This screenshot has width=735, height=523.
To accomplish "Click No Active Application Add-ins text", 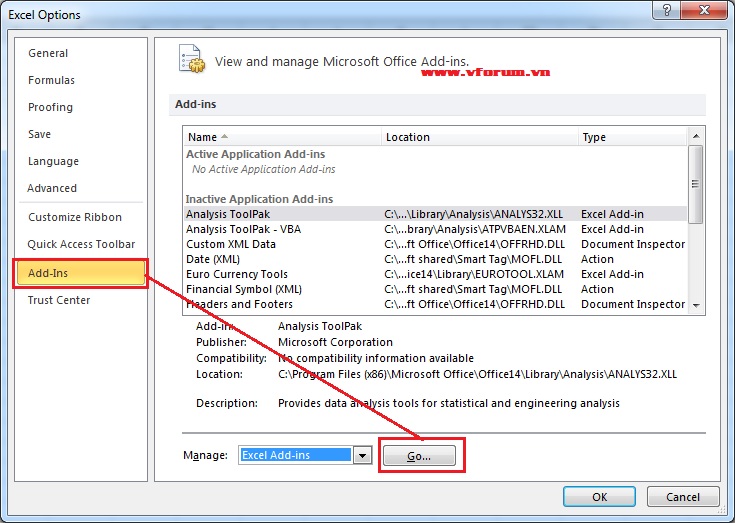I will (264, 169).
